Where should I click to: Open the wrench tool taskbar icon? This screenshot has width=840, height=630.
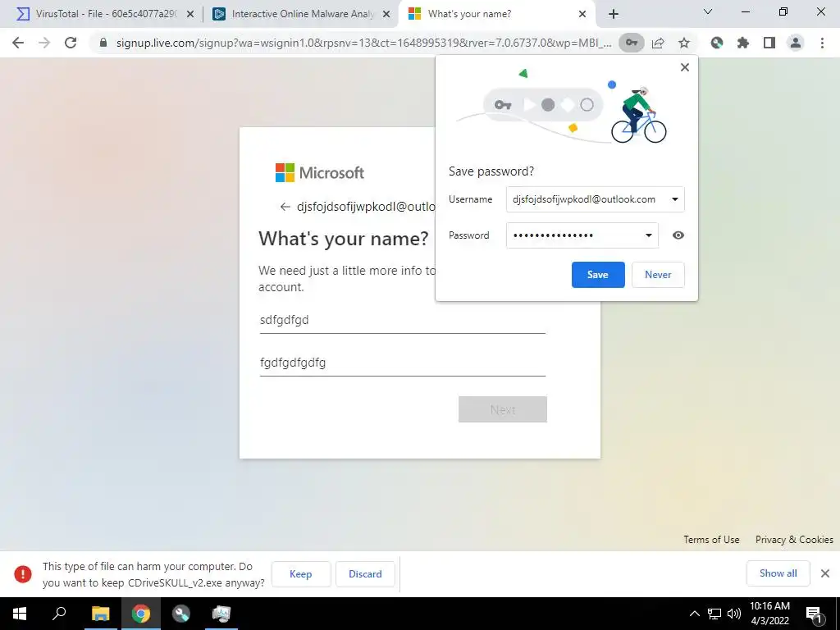coord(180,614)
